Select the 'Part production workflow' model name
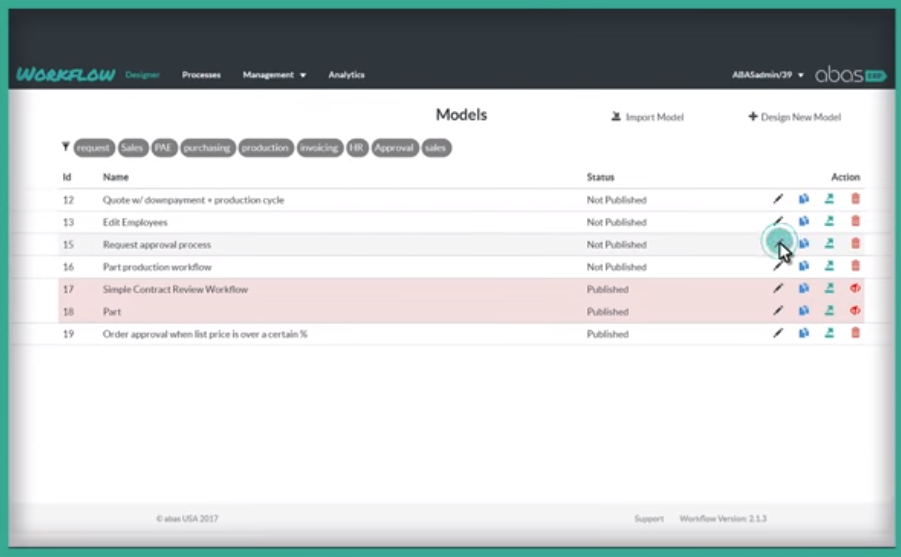 click(157, 267)
